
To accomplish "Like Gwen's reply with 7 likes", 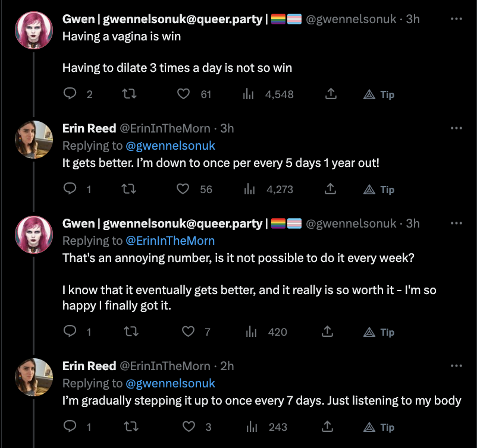I will pos(189,332).
